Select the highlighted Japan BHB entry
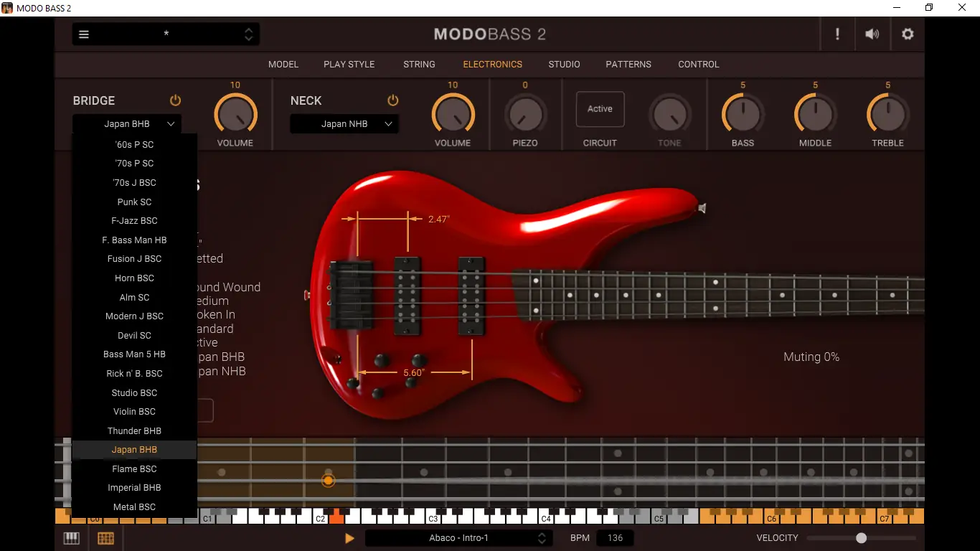980x551 pixels. (x=134, y=450)
